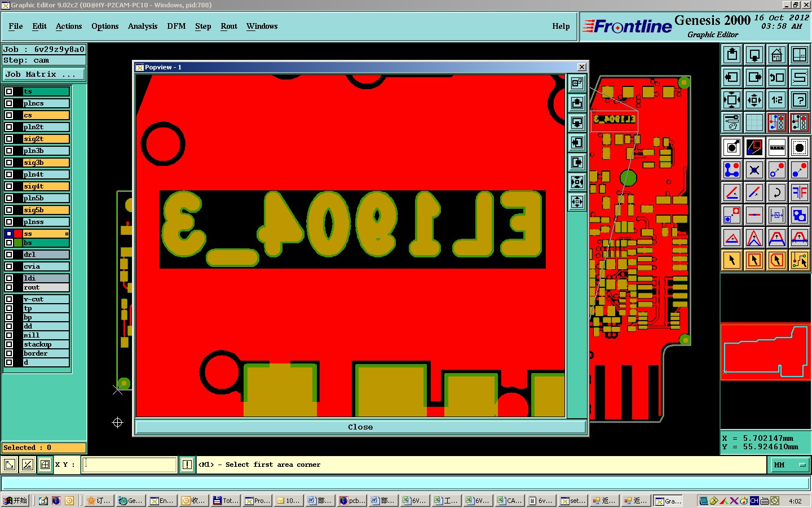Viewport: 812px width, 508px height.
Task: Select the border layer name
Action: click(46, 353)
